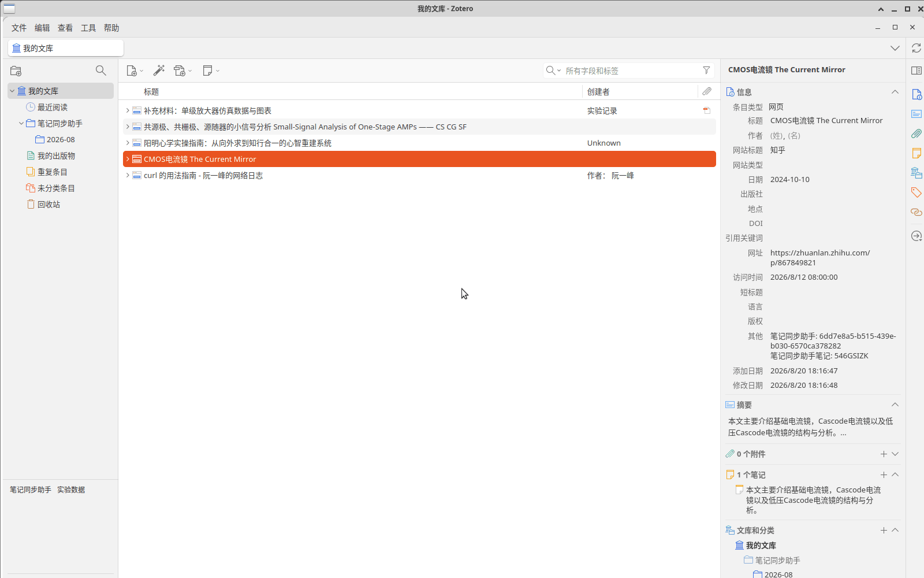Click the advanced search filter icon

click(706, 71)
